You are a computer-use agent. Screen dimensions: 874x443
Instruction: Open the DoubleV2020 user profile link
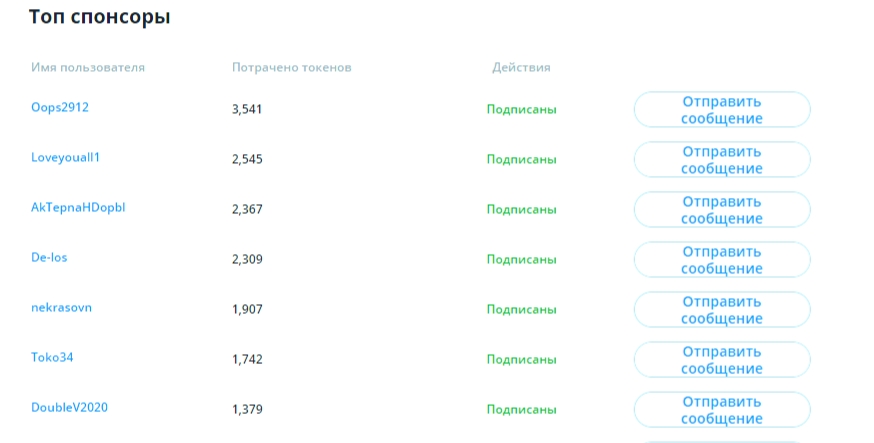pos(69,407)
